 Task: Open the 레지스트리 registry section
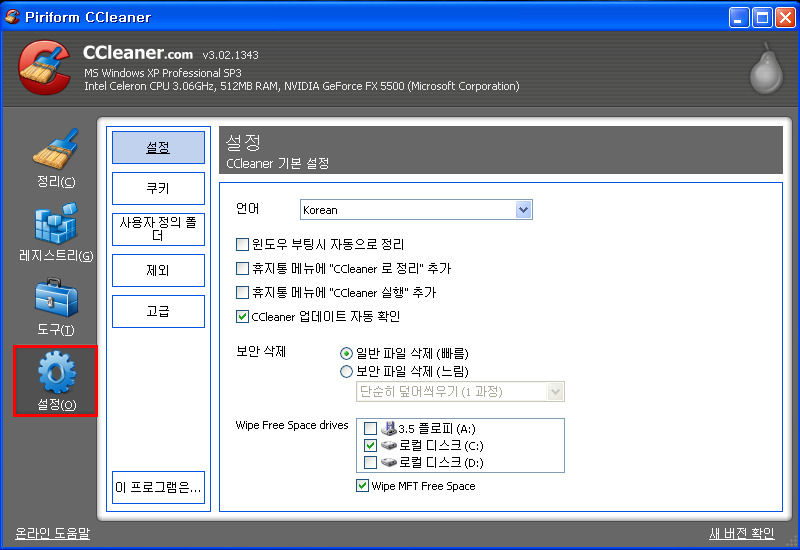pos(56,232)
